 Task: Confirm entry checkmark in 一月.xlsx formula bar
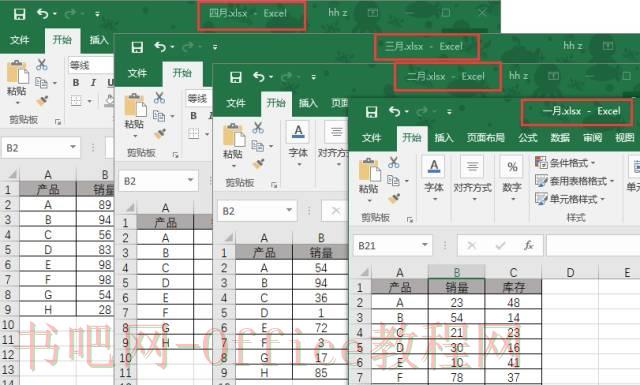[x=500, y=245]
